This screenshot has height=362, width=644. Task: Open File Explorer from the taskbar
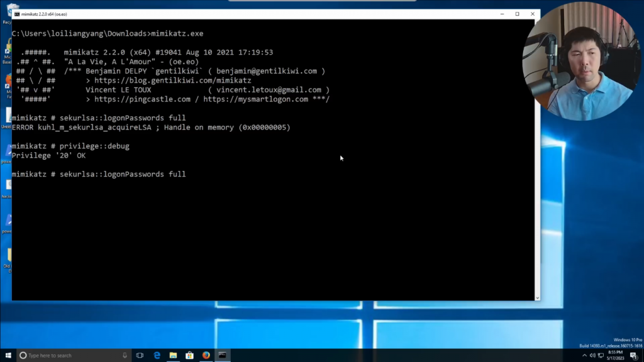point(174,356)
